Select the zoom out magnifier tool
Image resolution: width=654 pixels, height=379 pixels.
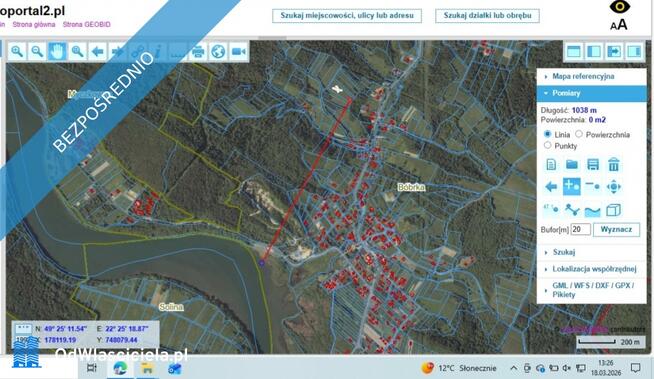(37, 51)
